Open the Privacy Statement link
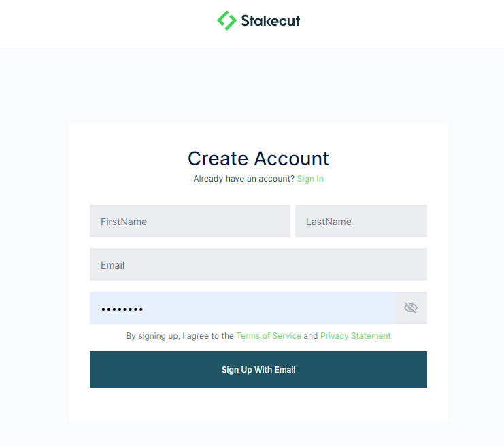504x446 pixels. [355, 336]
